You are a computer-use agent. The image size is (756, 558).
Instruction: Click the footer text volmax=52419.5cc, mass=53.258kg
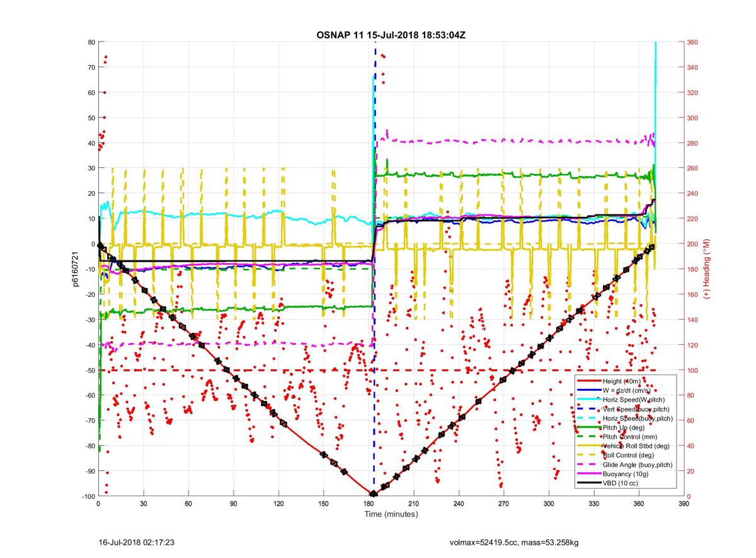click(x=514, y=542)
